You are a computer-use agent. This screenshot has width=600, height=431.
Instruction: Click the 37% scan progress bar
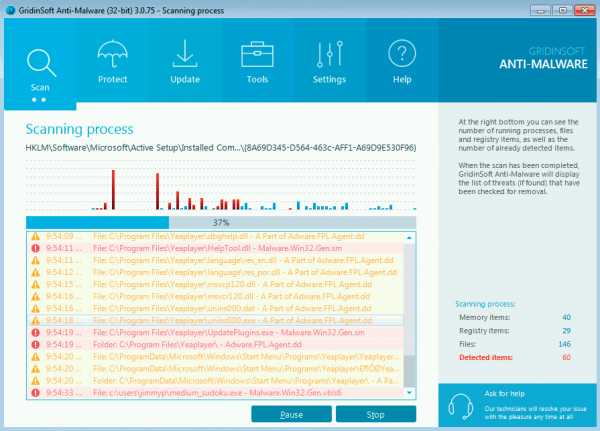pos(221,222)
